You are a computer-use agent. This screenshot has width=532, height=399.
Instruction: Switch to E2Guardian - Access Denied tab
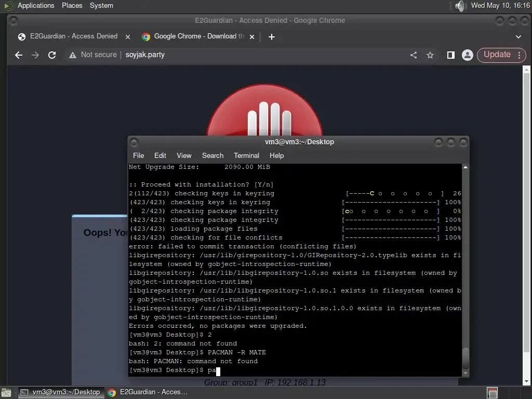pyautogui.click(x=74, y=36)
